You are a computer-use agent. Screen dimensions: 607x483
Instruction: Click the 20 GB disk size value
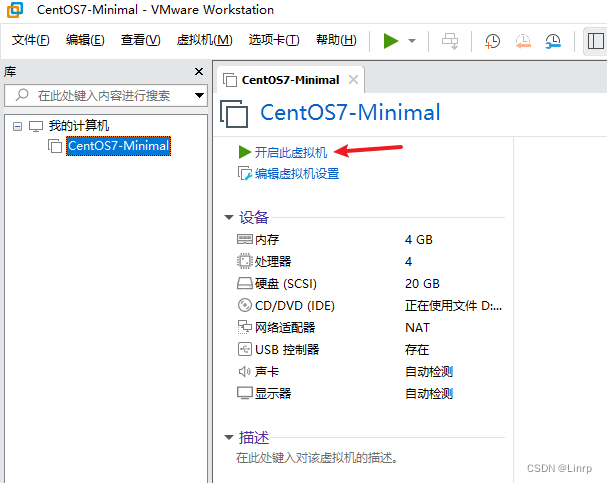tap(422, 284)
